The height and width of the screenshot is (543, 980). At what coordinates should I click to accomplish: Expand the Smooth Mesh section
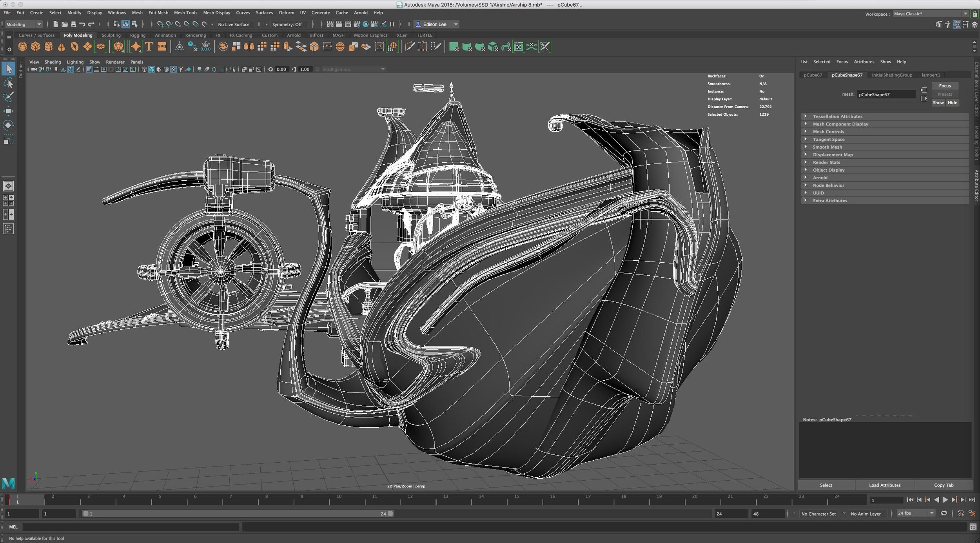(826, 147)
